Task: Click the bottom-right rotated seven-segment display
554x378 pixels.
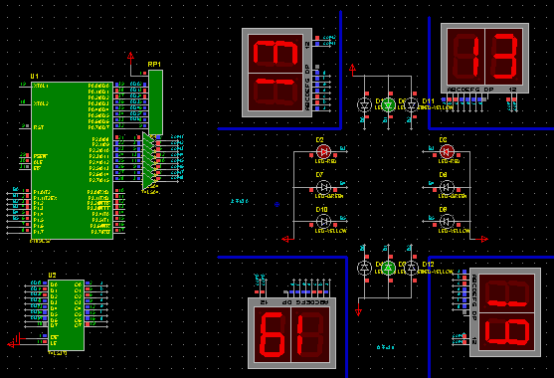Action: tap(505, 312)
